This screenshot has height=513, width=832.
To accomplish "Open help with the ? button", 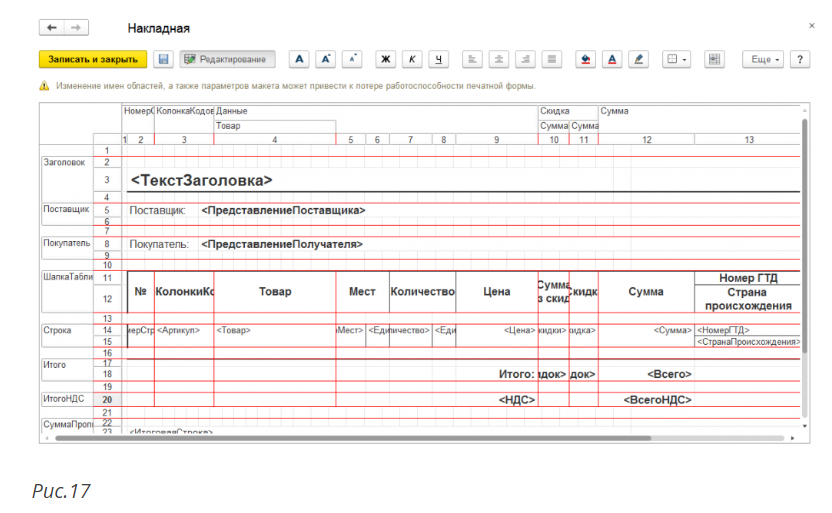I will (x=799, y=60).
